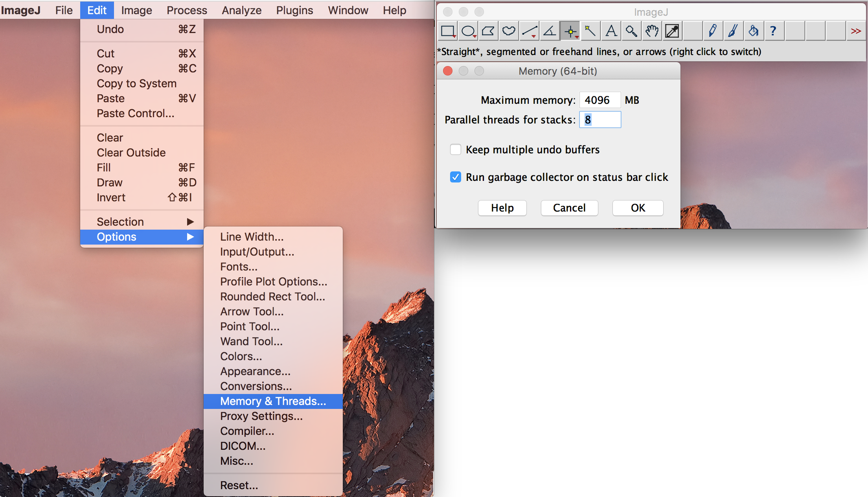
Task: Select the Paintbrush tool icon
Action: 732,31
